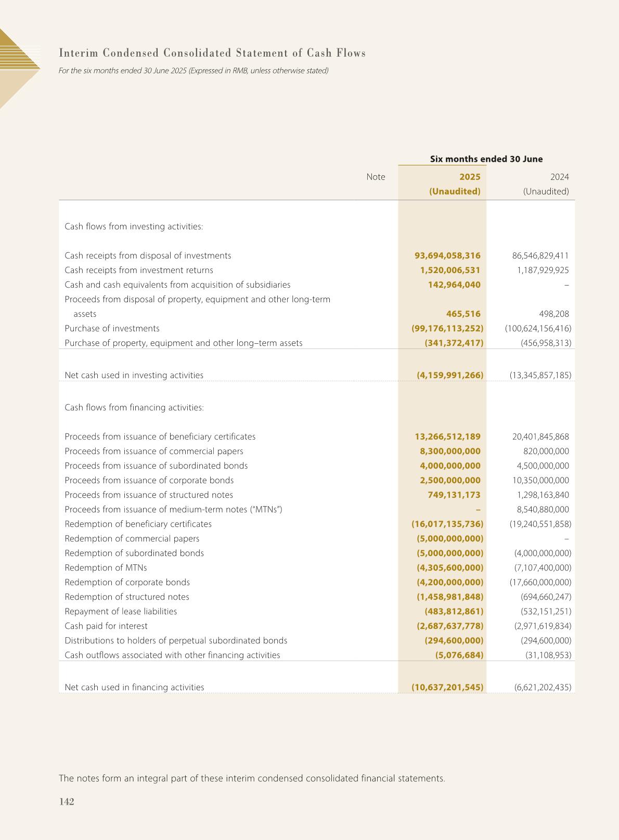Click the page title 'Interim Condensed Consolidated Statement of Cash Flows'

212,53
